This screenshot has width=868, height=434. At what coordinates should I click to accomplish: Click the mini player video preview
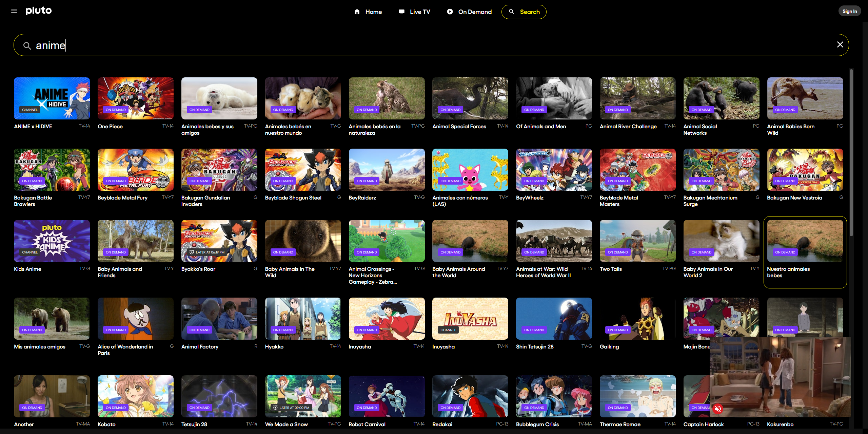tap(780, 373)
